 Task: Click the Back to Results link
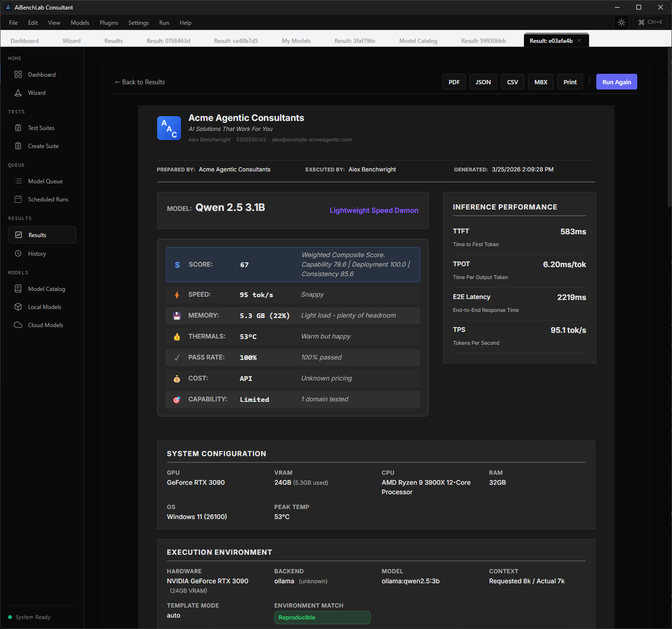140,82
